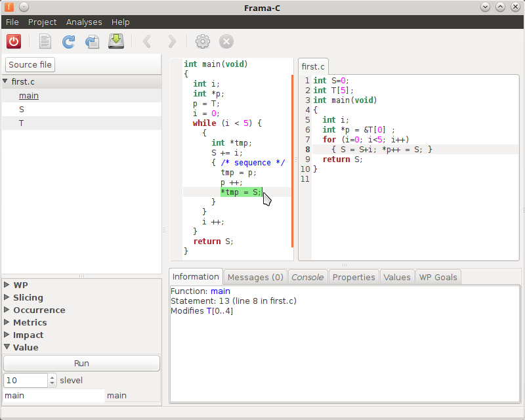The image size is (525, 420).
Task: Select global T in the file tree
Action: click(22, 123)
